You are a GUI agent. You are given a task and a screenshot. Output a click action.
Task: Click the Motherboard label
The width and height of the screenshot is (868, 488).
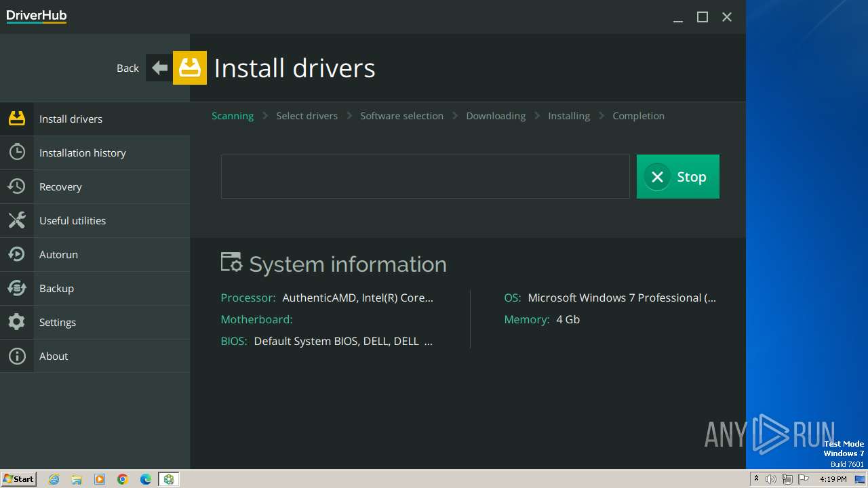tap(256, 319)
